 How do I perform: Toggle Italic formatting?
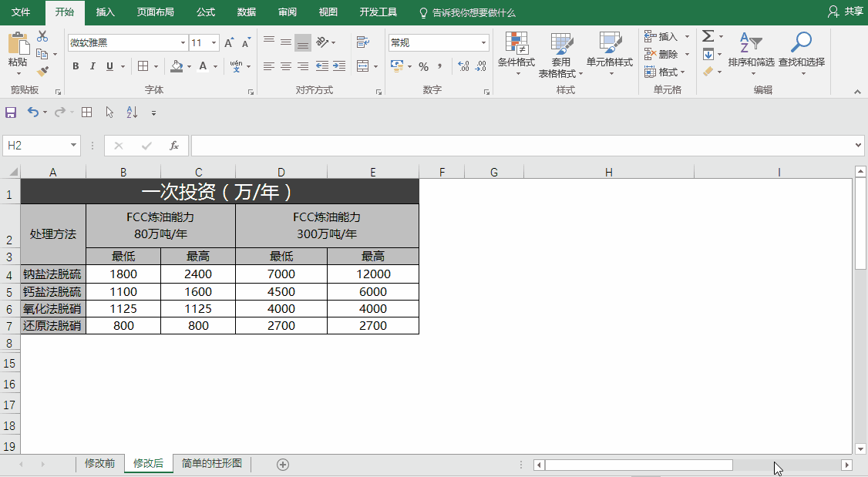[x=93, y=66]
